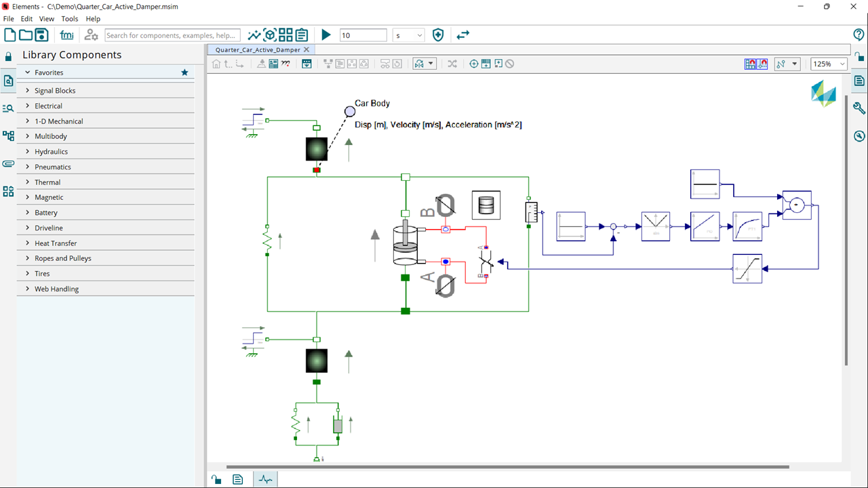
Task: Open the 125% zoom level dropdown
Action: 829,64
